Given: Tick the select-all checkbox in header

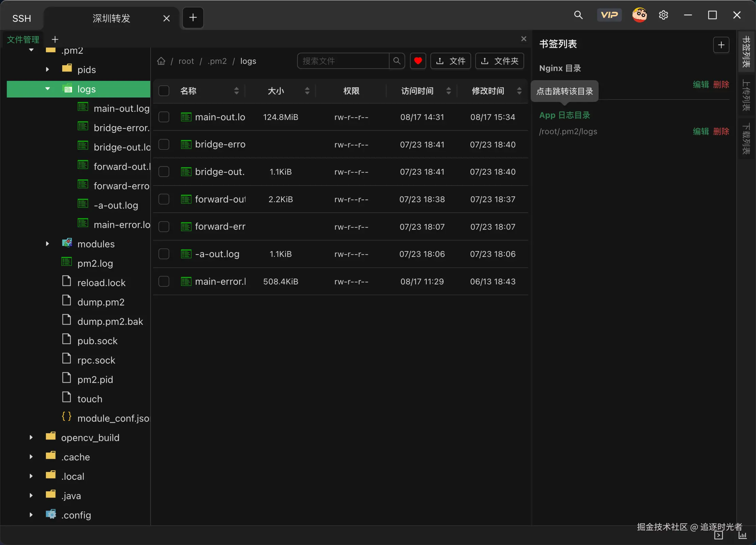Looking at the screenshot, I should [x=164, y=91].
